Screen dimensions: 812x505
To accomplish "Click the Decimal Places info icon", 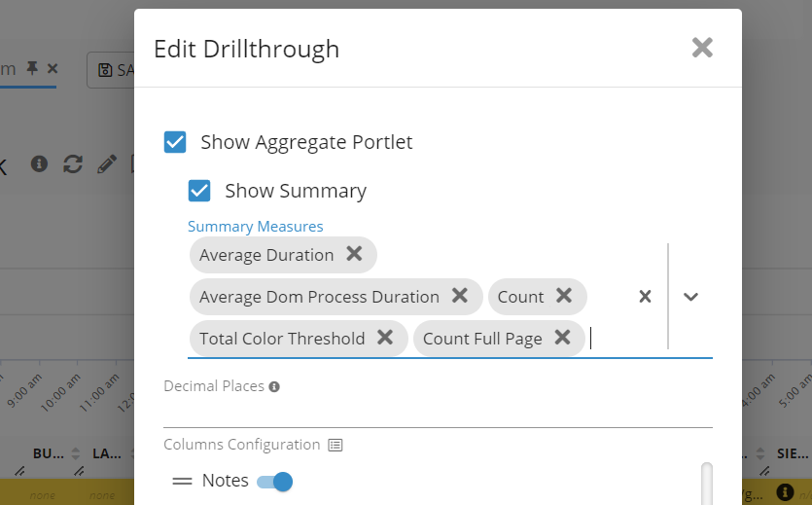I will coord(274,386).
